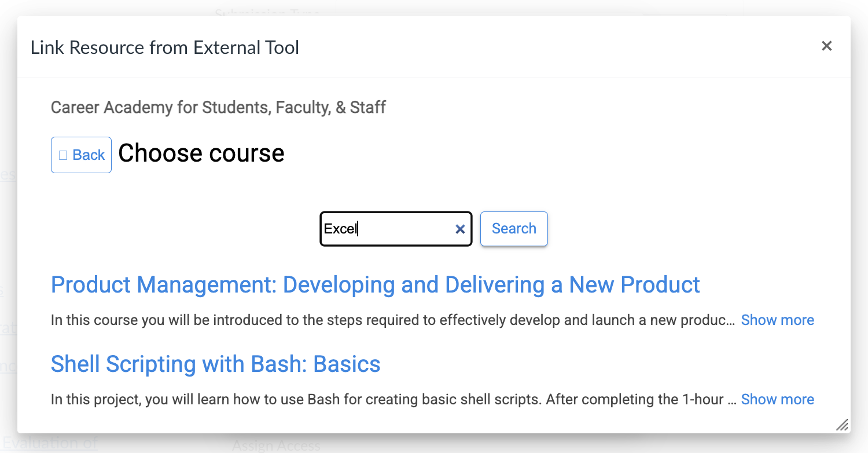Click the Link Resource from External Tool title
Screen dimensions: 868x453
pos(164,48)
